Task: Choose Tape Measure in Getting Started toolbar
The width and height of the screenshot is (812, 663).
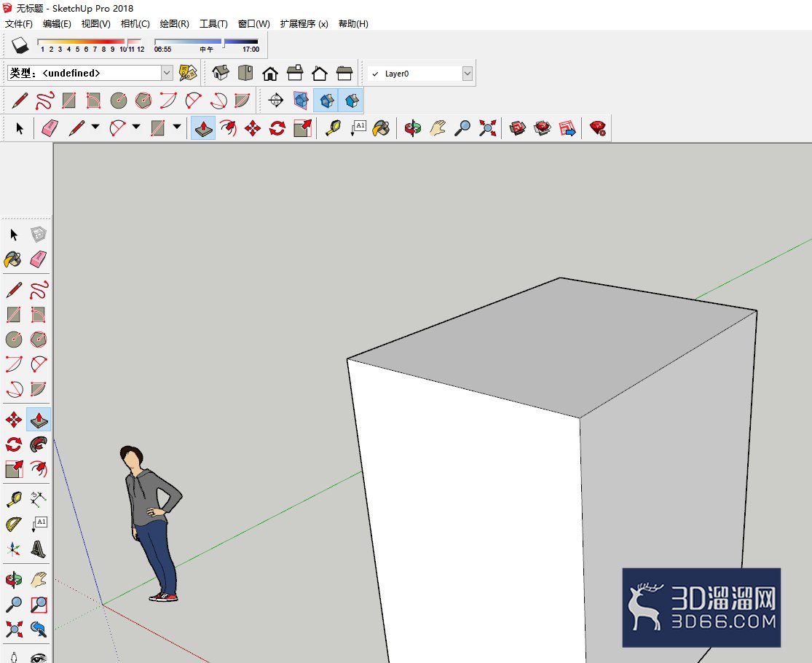Action: (333, 128)
